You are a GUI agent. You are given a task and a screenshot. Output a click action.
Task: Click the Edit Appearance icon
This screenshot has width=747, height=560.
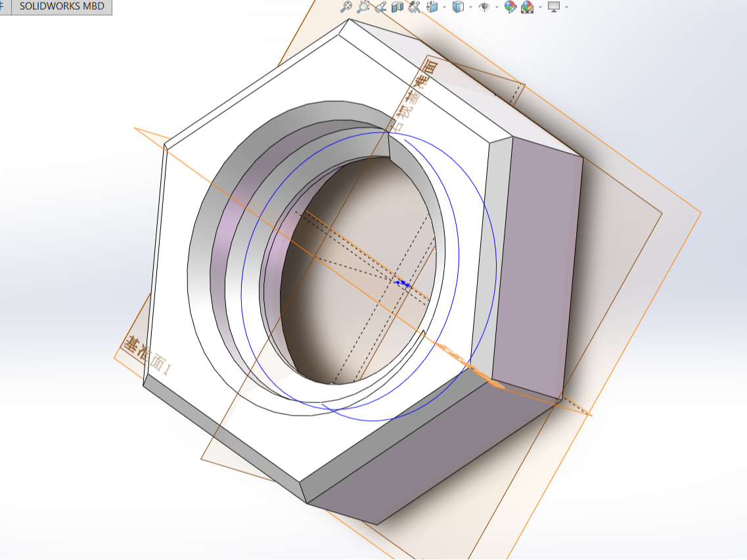pos(510,7)
